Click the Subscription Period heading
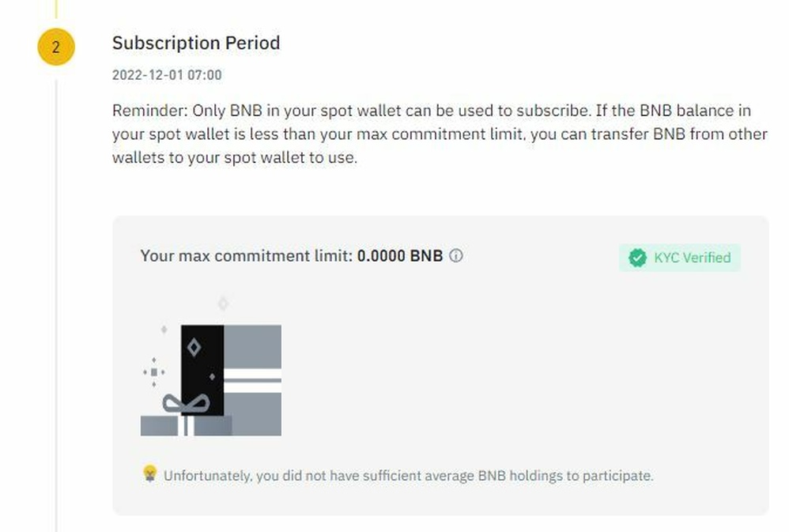789x532 pixels. click(196, 43)
